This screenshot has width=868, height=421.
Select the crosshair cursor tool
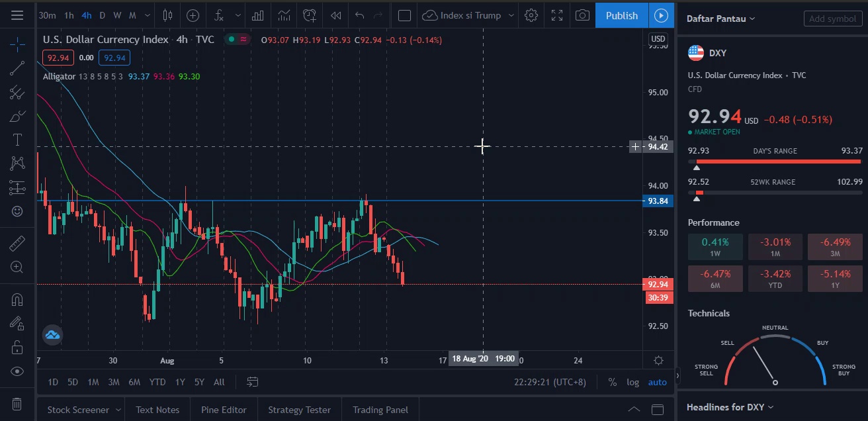tap(17, 44)
